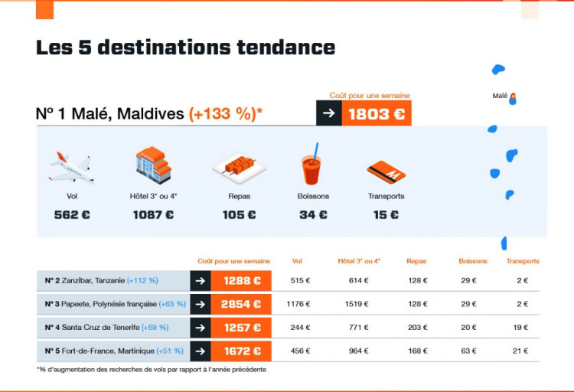Select the N° 2 Zanzibar, Tanzanie label
Image resolution: width=574 pixels, height=392 pixels.
click(x=101, y=281)
